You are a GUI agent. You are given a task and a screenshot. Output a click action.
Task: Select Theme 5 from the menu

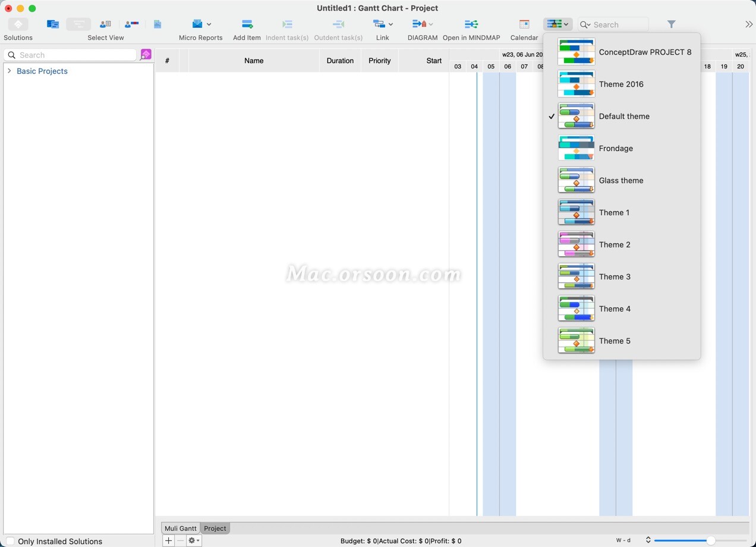(622, 341)
